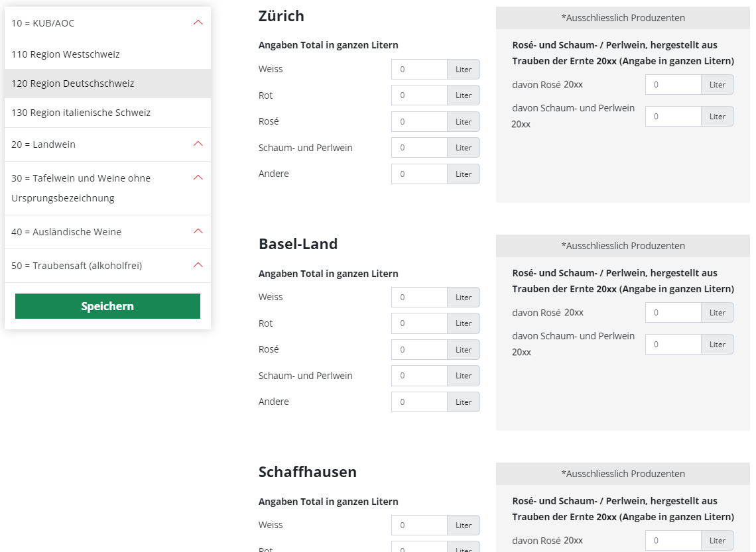Expand the 20 = Landwein section
Viewport: 756px width, 552px height.
click(x=198, y=144)
